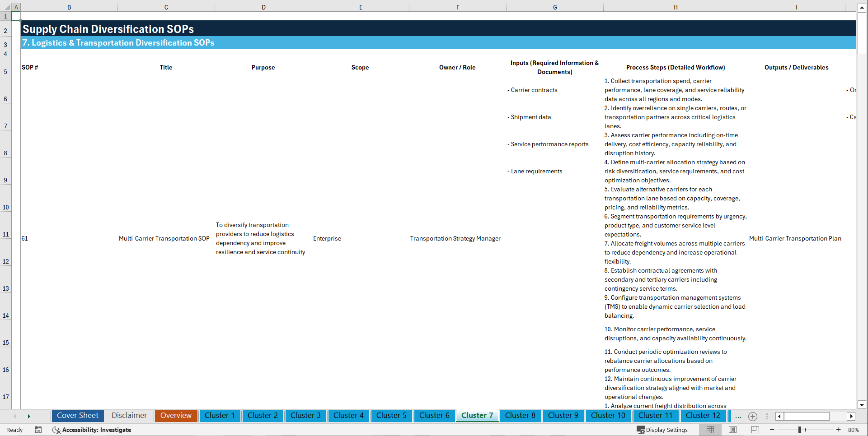Select column C header
The height and width of the screenshot is (436, 868).
[166, 7]
